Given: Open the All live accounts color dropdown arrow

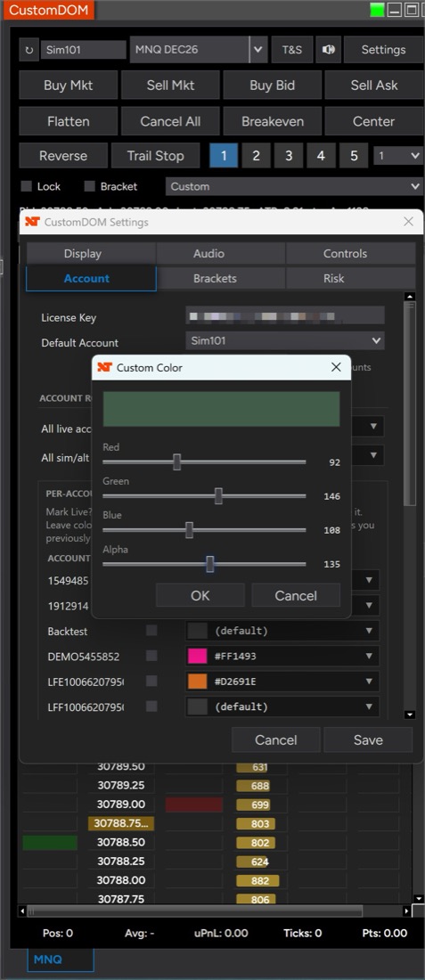Looking at the screenshot, I should point(373,426).
